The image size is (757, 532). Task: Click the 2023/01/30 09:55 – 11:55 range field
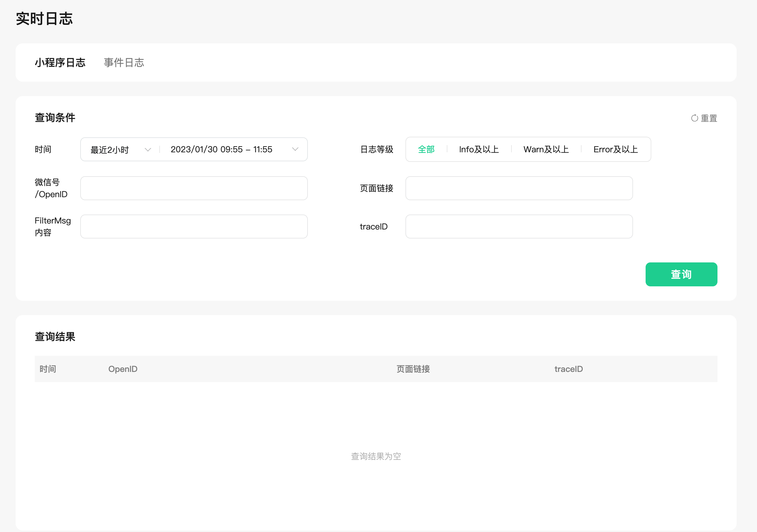click(x=221, y=149)
